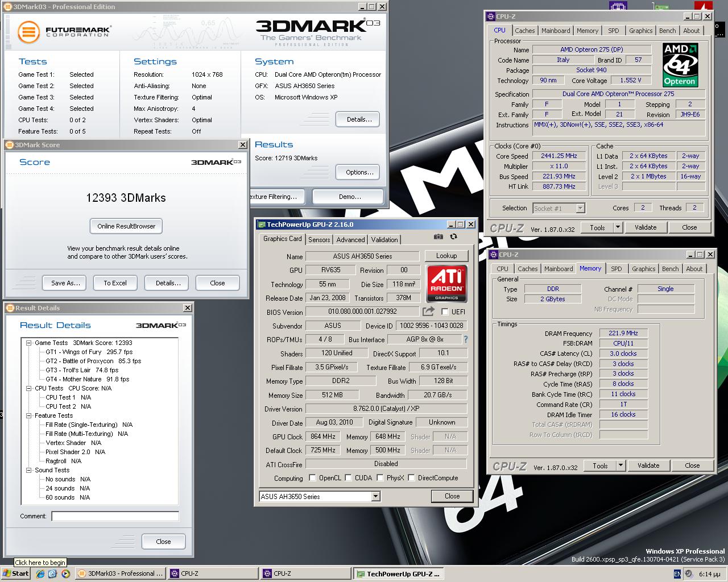Viewport: 728px width, 582px height.
Task: Launch Internet Explorer from quick launch
Action: point(40,573)
